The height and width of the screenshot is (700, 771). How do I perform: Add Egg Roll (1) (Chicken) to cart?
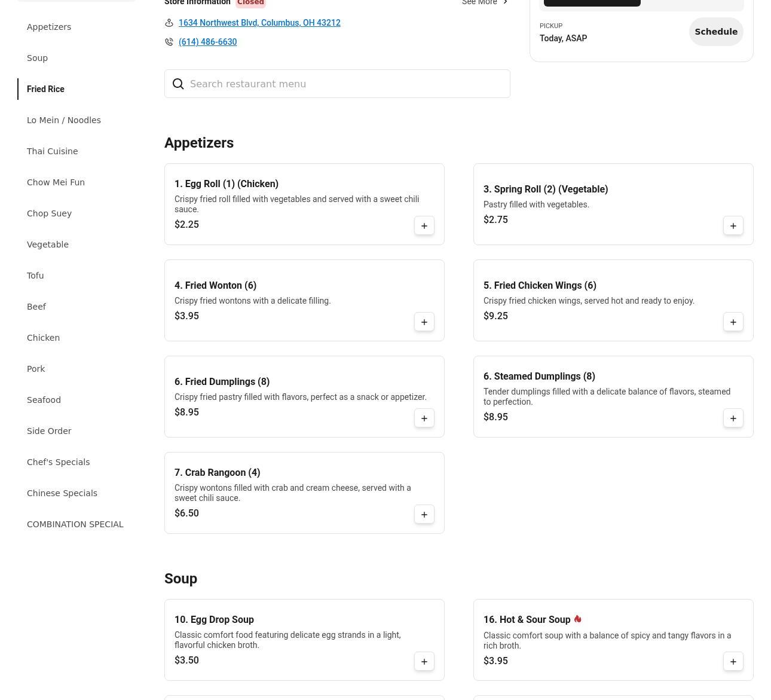click(424, 226)
